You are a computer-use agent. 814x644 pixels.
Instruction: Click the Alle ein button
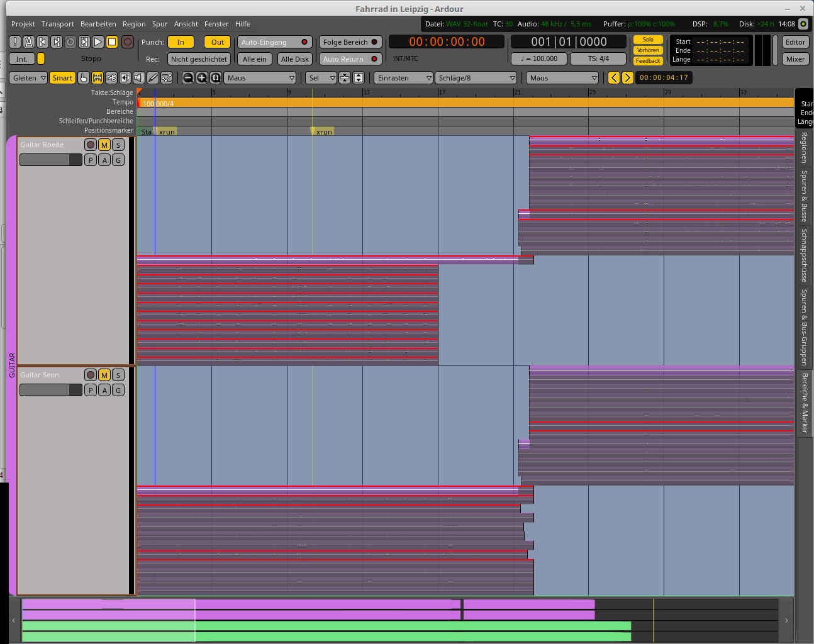click(x=255, y=59)
